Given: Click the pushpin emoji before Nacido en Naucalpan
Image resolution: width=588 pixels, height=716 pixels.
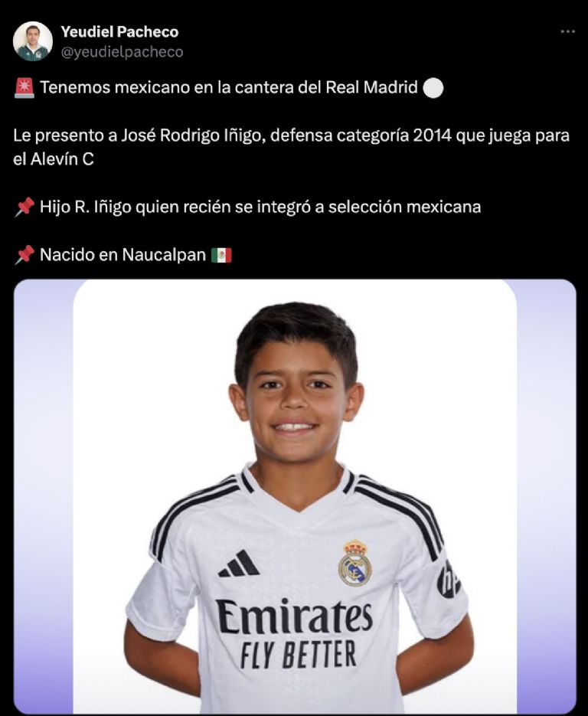Looking at the screenshot, I should pos(24,255).
